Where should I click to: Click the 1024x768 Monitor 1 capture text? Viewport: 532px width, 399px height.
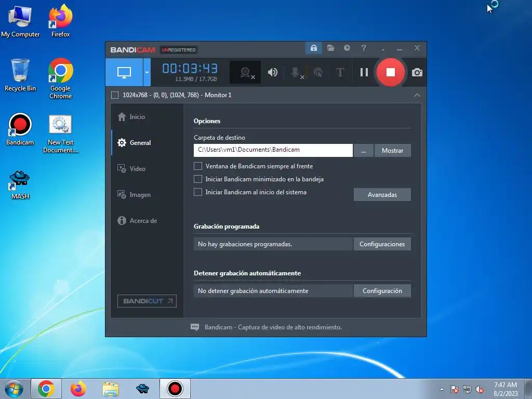coord(177,95)
